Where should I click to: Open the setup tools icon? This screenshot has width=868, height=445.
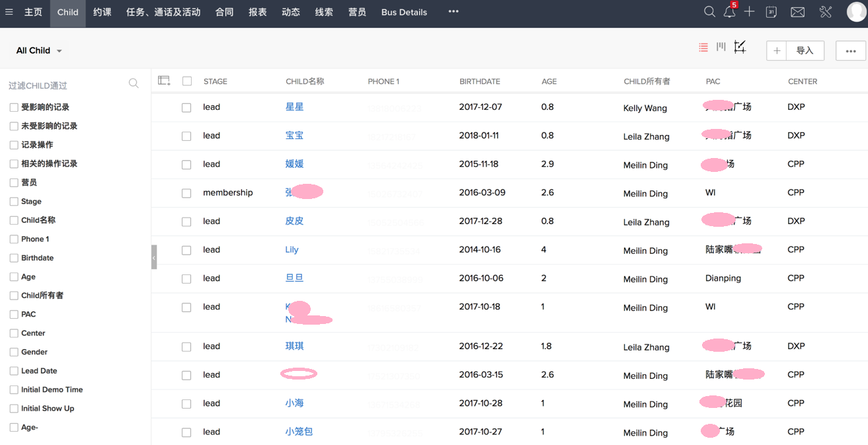(x=825, y=12)
